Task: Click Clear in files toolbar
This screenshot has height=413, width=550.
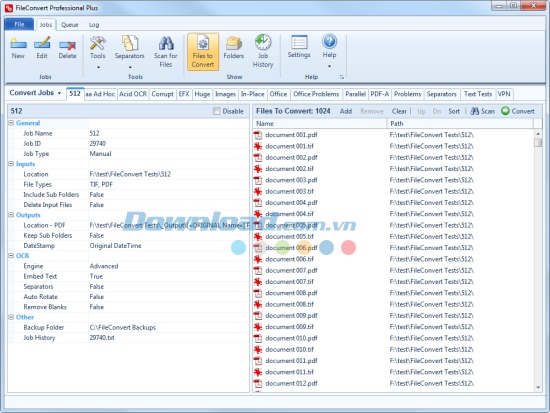Action: (x=399, y=111)
